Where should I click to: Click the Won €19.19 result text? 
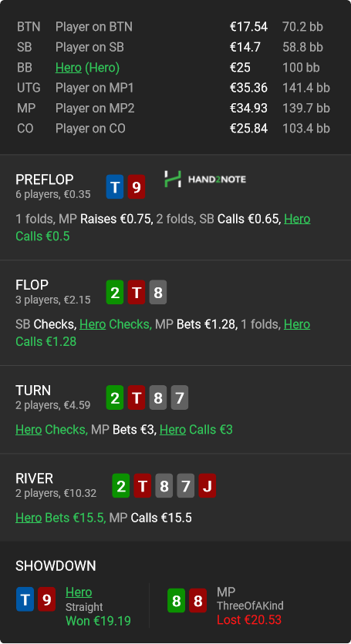click(x=98, y=621)
